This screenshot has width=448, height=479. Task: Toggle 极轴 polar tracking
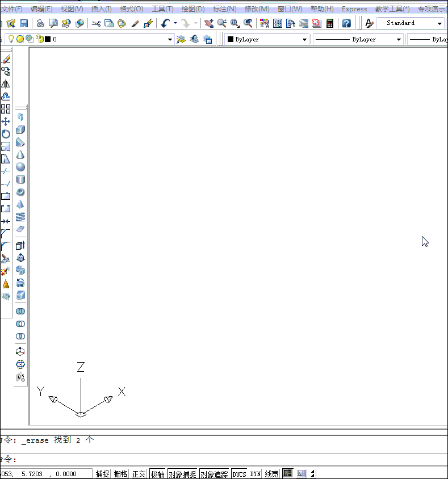click(158, 474)
